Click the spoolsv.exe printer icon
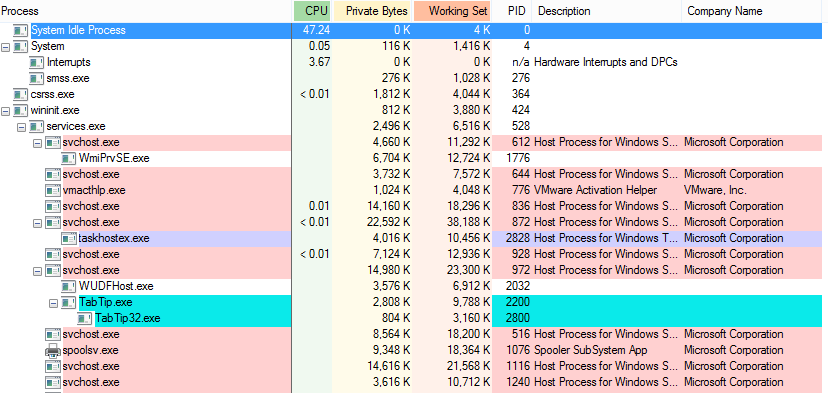Image resolution: width=828 pixels, height=393 pixels. [52, 350]
